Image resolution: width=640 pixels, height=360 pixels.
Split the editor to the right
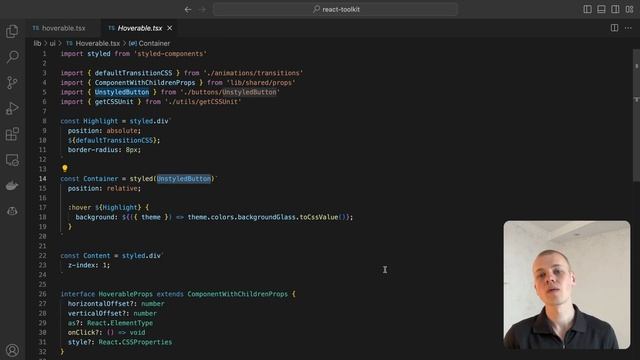point(614,28)
